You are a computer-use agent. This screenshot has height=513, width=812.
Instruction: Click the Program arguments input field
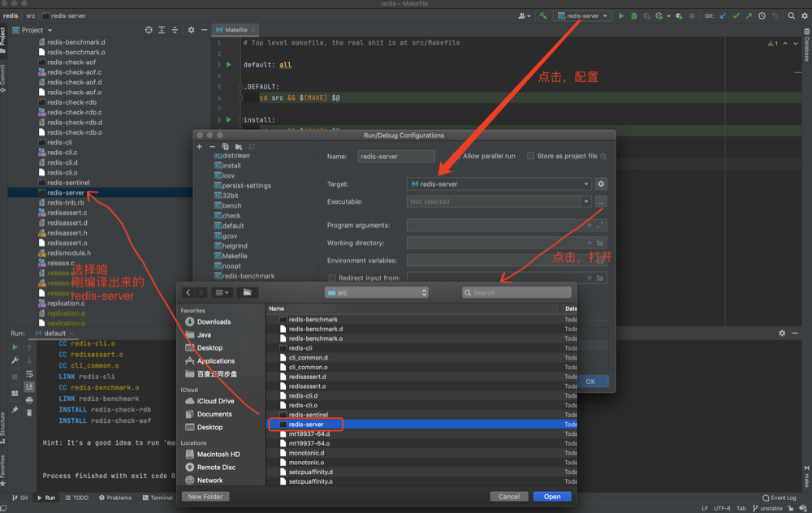[x=507, y=225]
